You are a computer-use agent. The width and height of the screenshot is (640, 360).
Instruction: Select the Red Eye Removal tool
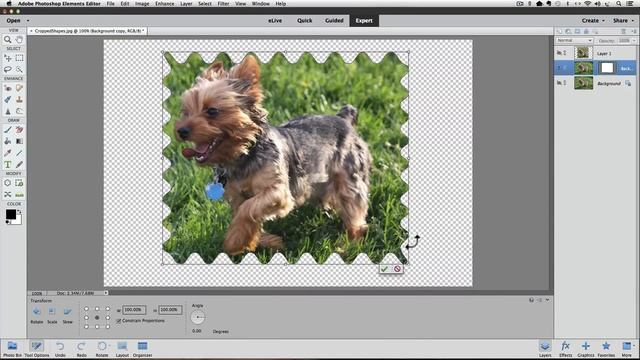coord(7,88)
